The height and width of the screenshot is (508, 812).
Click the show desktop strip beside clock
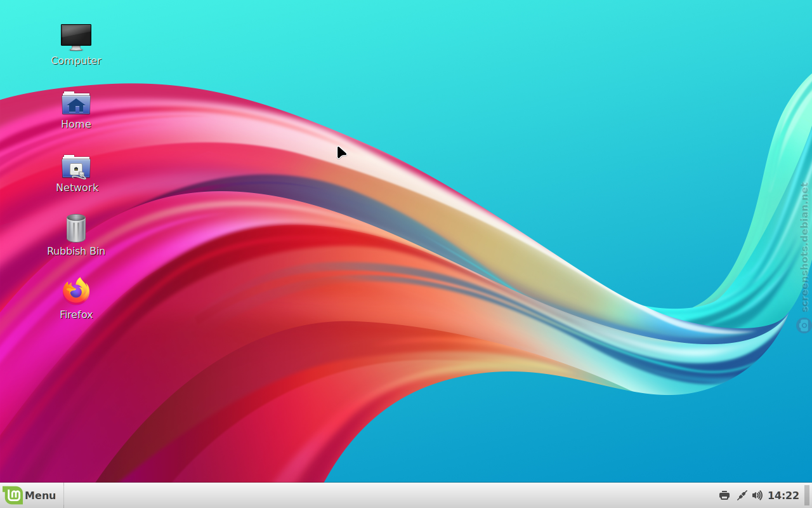[x=807, y=495]
